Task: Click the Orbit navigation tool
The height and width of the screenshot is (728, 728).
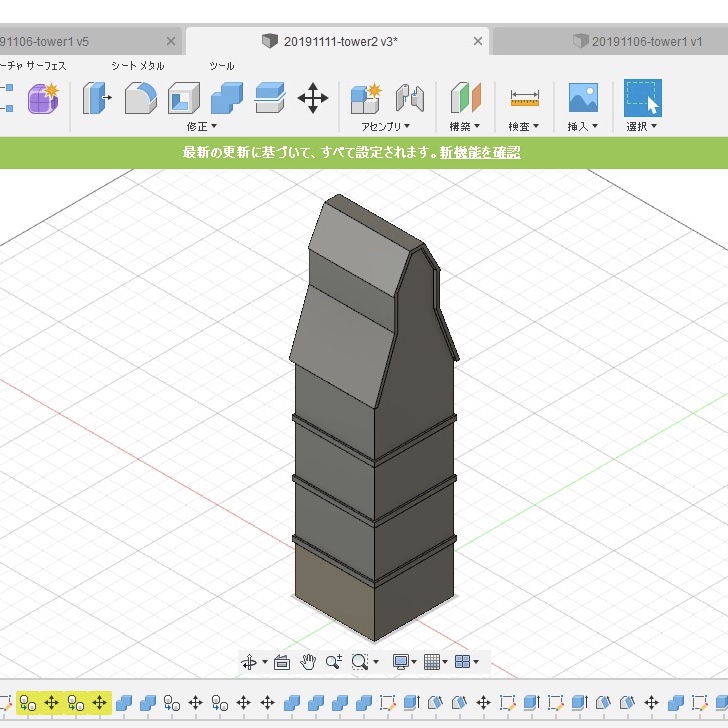Action: pos(249,662)
